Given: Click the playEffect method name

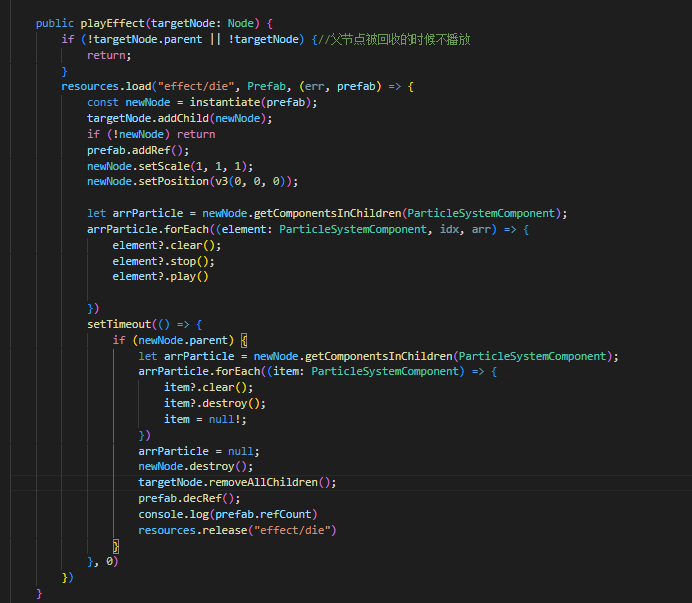Looking at the screenshot, I should pos(113,23).
